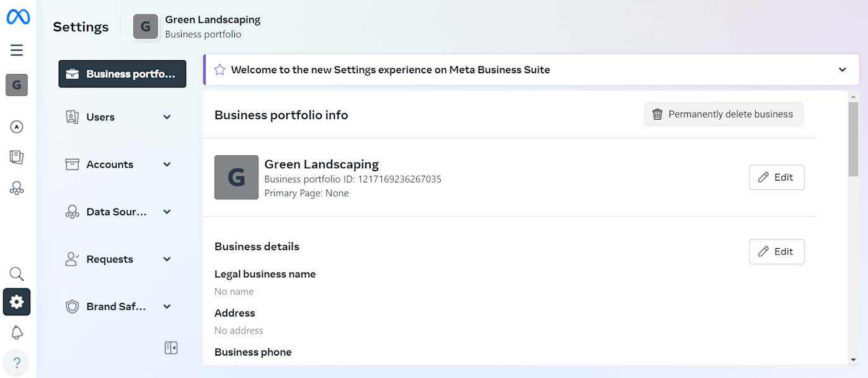Open the Requests menu item
This screenshot has height=378, width=868.
click(x=122, y=259)
